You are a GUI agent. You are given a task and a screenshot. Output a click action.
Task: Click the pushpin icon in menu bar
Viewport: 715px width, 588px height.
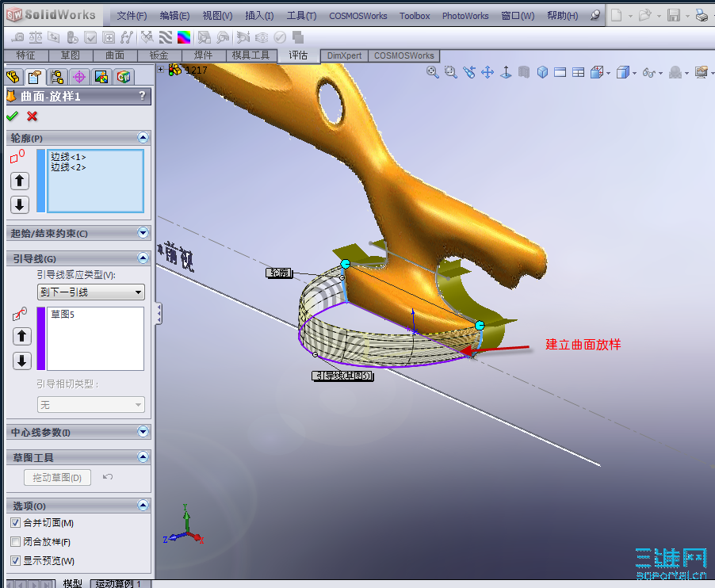[595, 15]
